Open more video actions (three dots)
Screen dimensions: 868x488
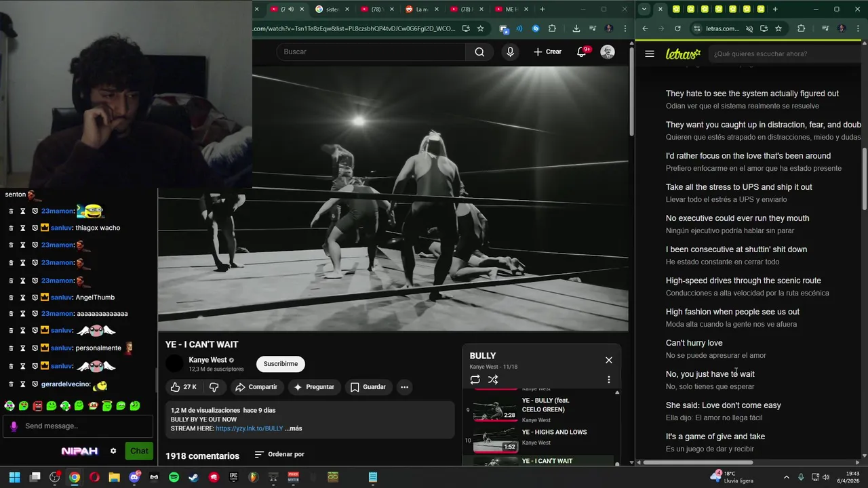point(404,387)
